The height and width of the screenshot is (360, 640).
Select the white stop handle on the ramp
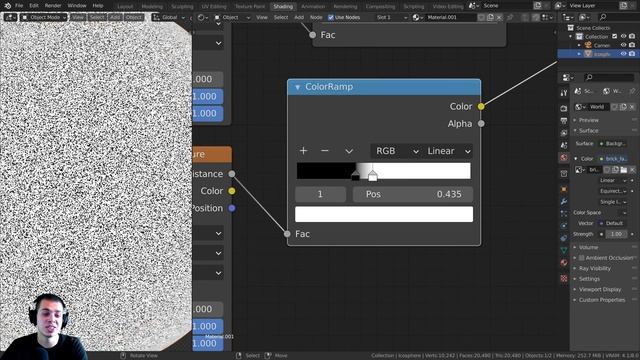(x=373, y=176)
